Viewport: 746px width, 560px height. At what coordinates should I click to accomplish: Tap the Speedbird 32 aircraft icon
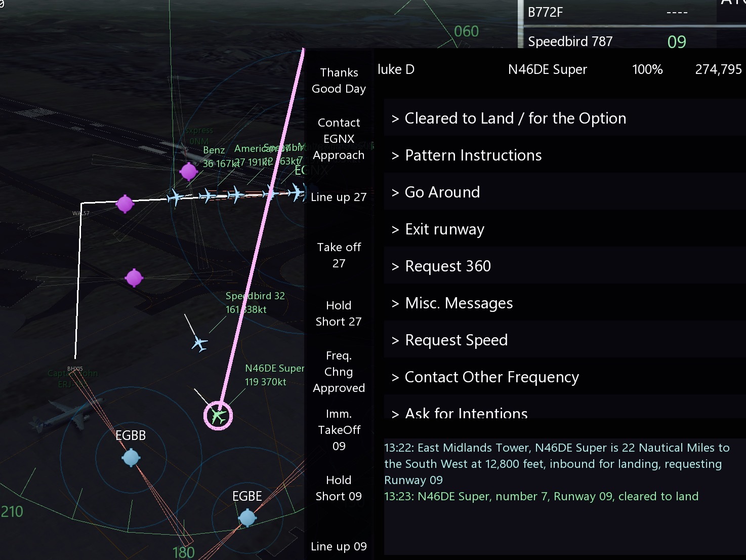(200, 344)
